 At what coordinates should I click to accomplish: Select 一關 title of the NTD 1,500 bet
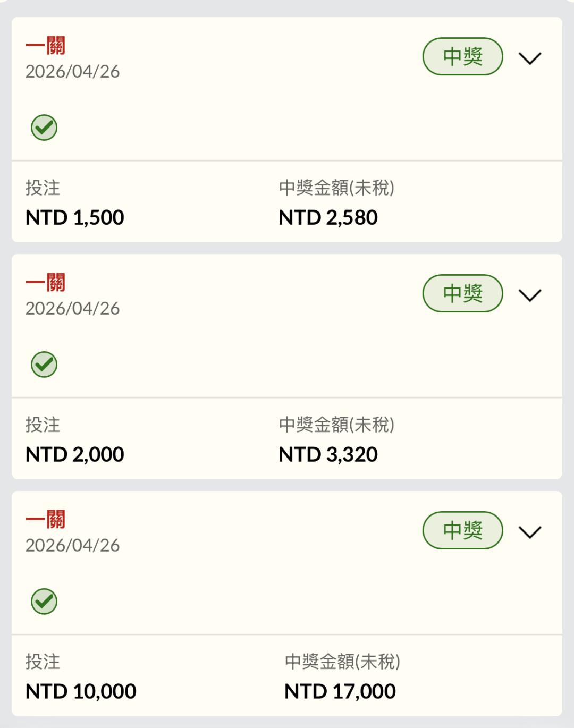click(x=46, y=46)
